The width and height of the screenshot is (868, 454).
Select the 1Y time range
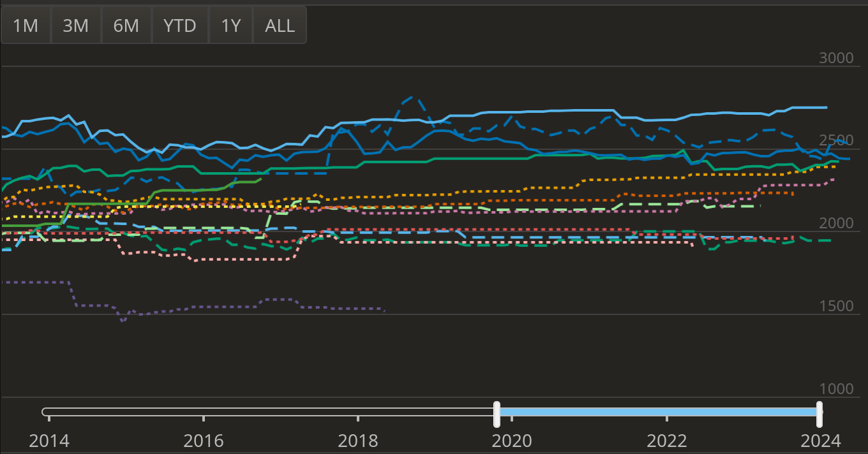point(230,26)
